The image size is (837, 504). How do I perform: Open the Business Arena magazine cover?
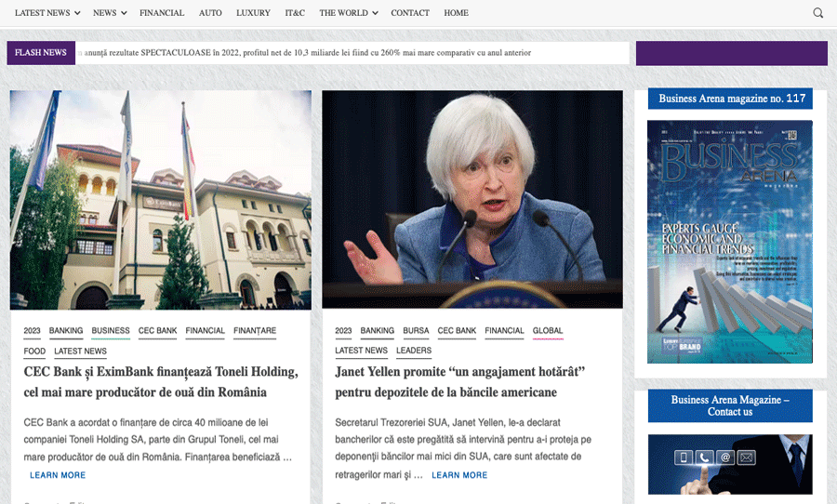730,242
